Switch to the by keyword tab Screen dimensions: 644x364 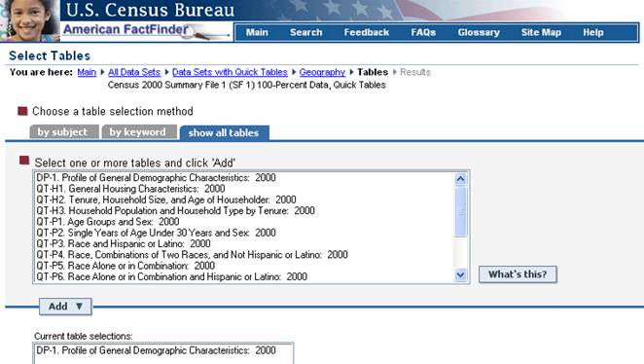tap(140, 132)
